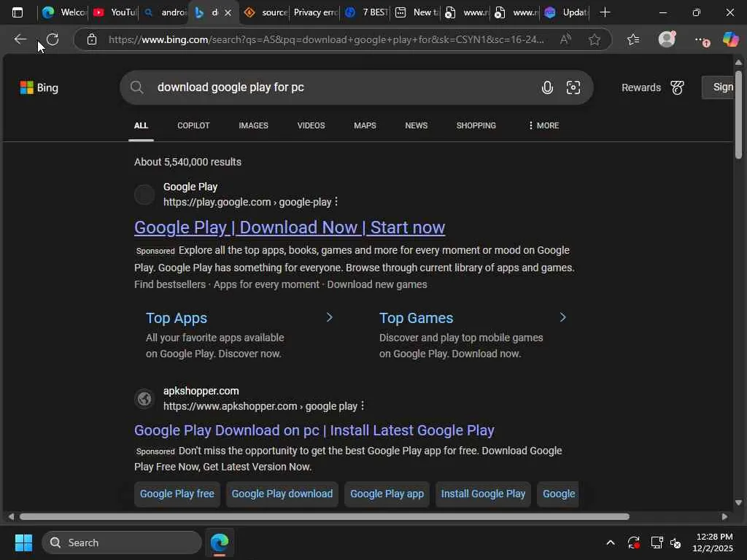Open the Top Games link
Screen dimensions: 747x560
coord(416,318)
